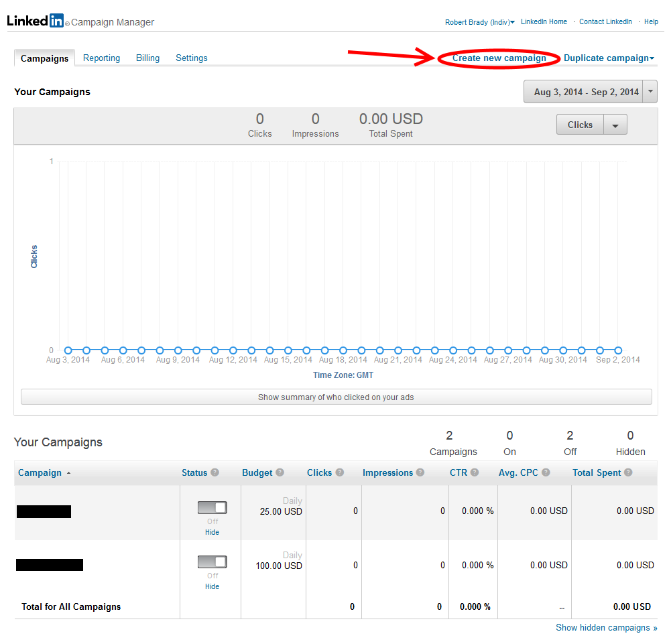
Task: Click the sort arrow beside Campaign header
Action: click(68, 473)
